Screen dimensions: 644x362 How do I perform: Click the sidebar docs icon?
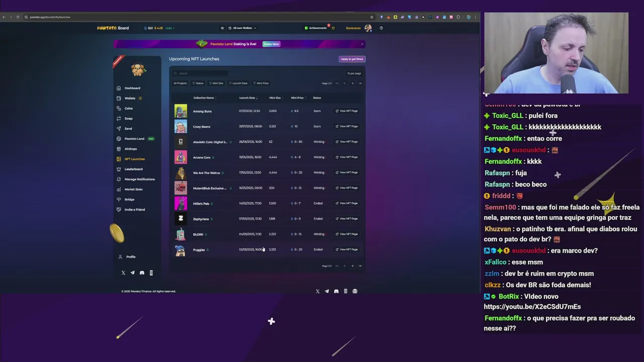pyautogui.click(x=151, y=273)
